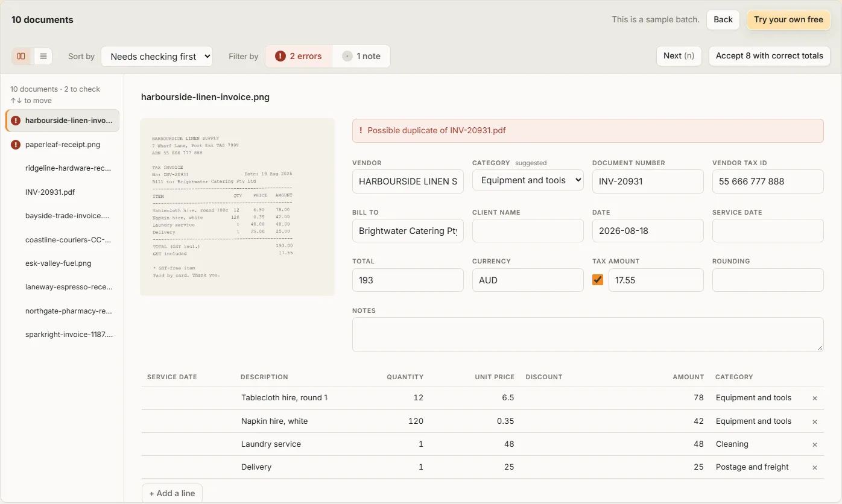Select sparkright-invoice in the list

tap(62, 335)
